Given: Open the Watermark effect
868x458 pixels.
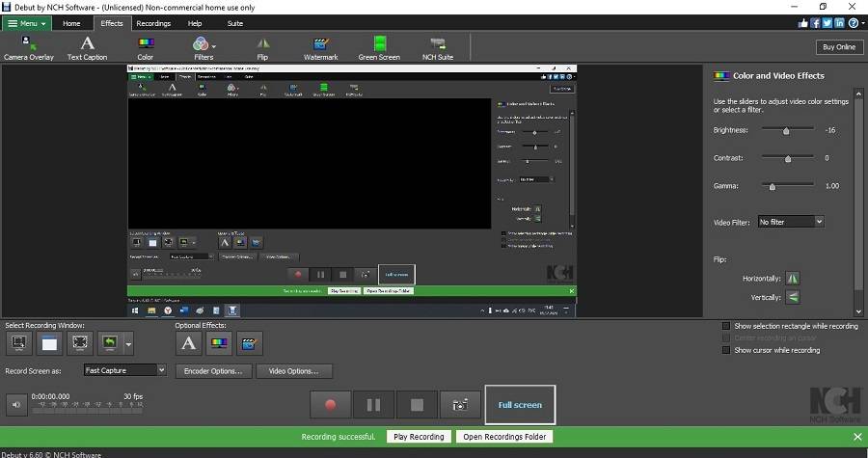Looking at the screenshot, I should [321, 46].
